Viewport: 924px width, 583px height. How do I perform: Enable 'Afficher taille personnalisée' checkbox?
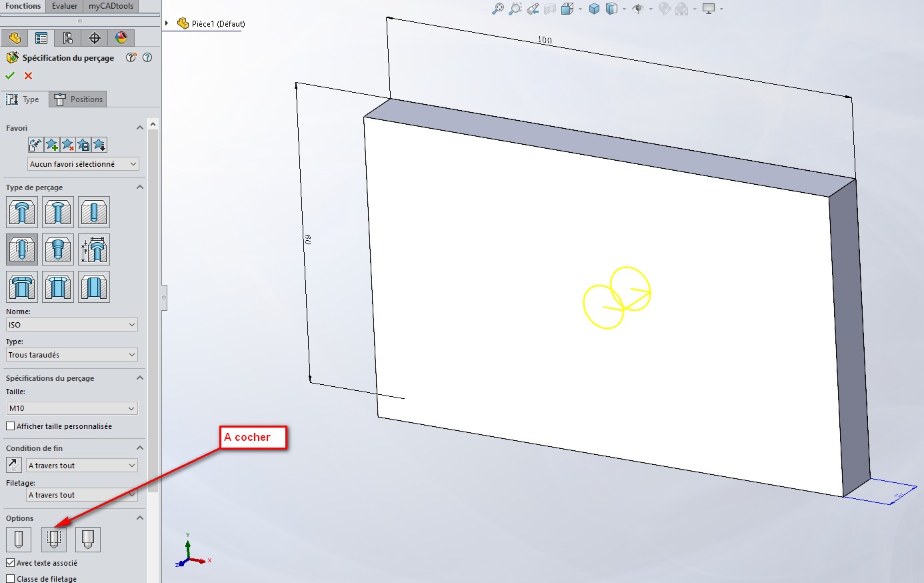11,426
